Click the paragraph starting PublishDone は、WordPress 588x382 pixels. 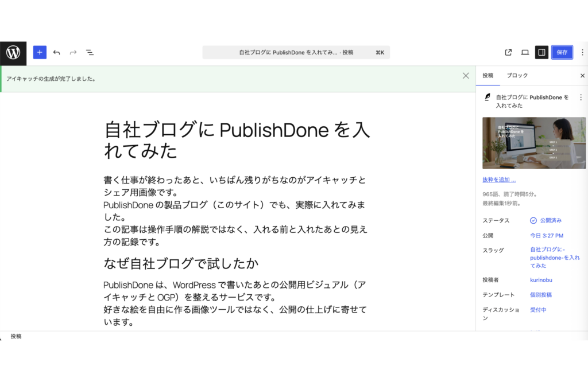pyautogui.click(x=235, y=303)
